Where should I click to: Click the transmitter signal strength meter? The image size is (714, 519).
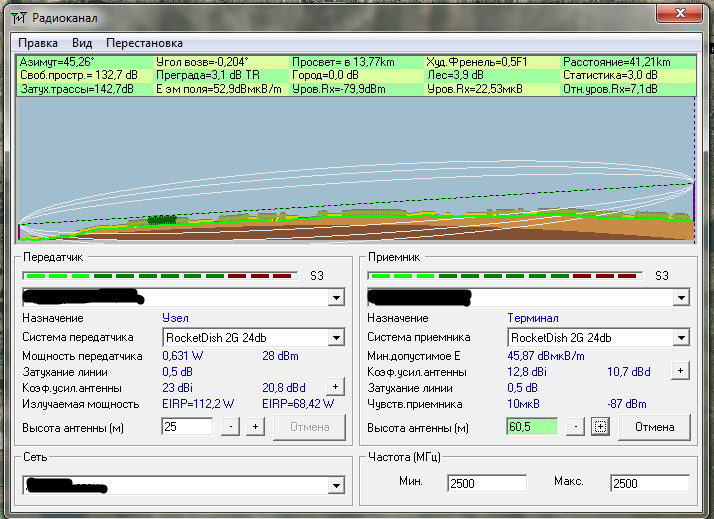point(159,275)
